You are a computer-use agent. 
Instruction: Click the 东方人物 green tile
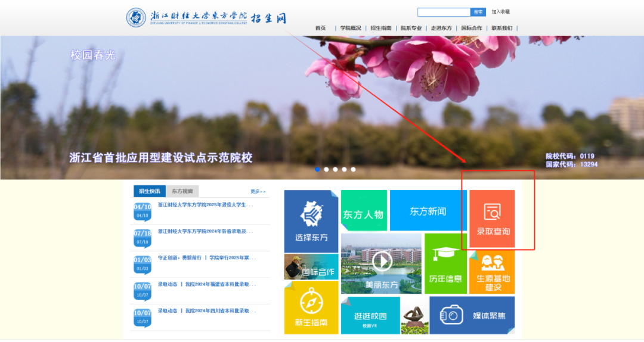tap(364, 211)
